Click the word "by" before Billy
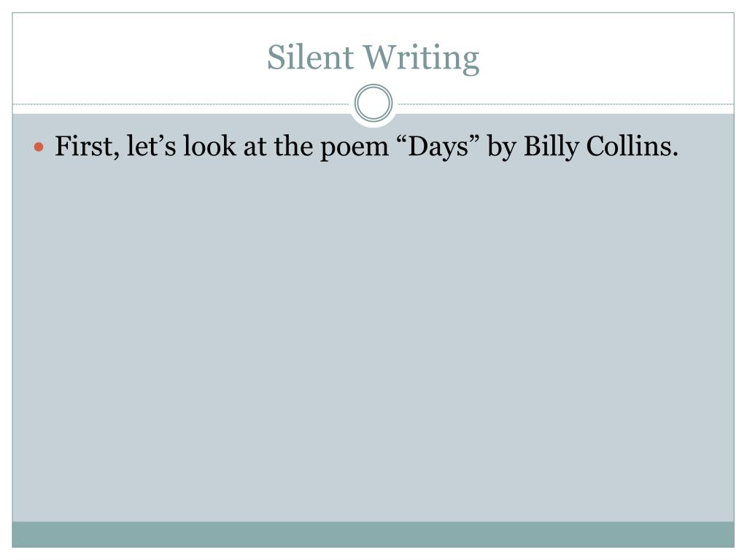The height and width of the screenshot is (560, 747). [x=502, y=147]
